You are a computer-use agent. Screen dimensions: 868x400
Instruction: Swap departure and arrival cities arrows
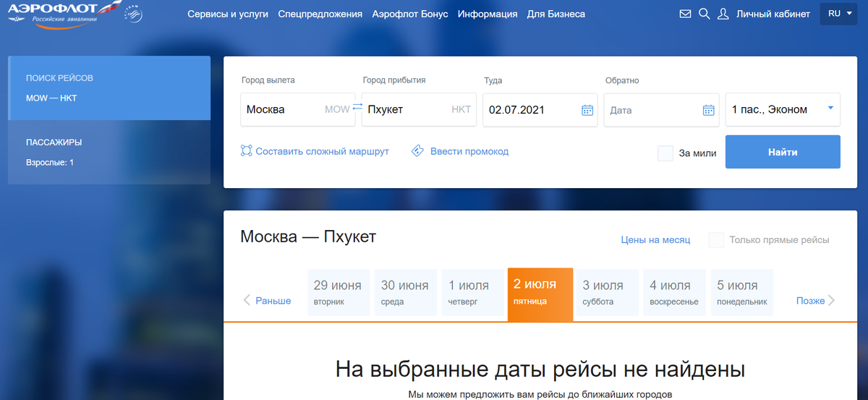tap(358, 108)
